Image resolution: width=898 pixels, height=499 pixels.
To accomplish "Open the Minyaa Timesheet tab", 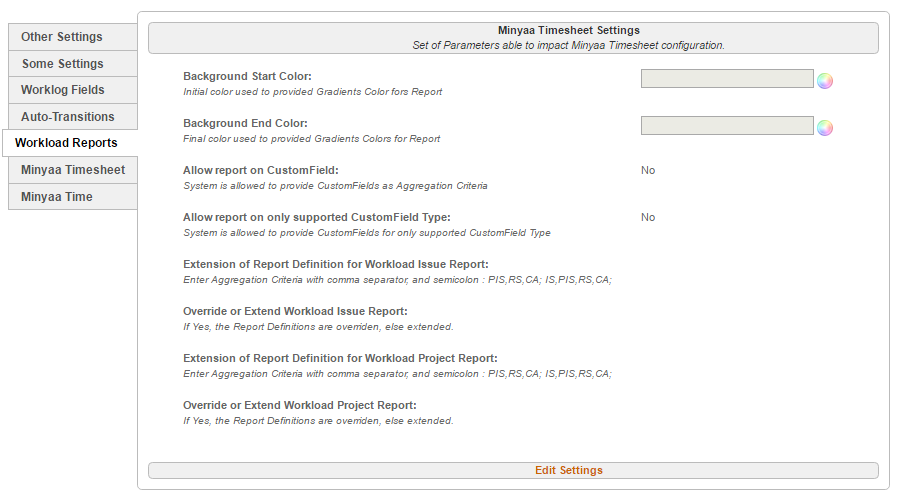I will pyautogui.click(x=73, y=170).
